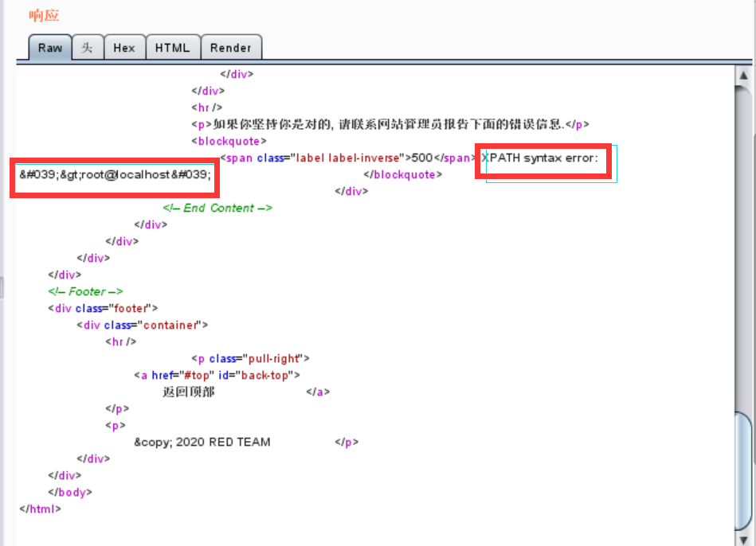Click the '</html>' closing tag
This screenshot has width=756, height=546.
40,509
